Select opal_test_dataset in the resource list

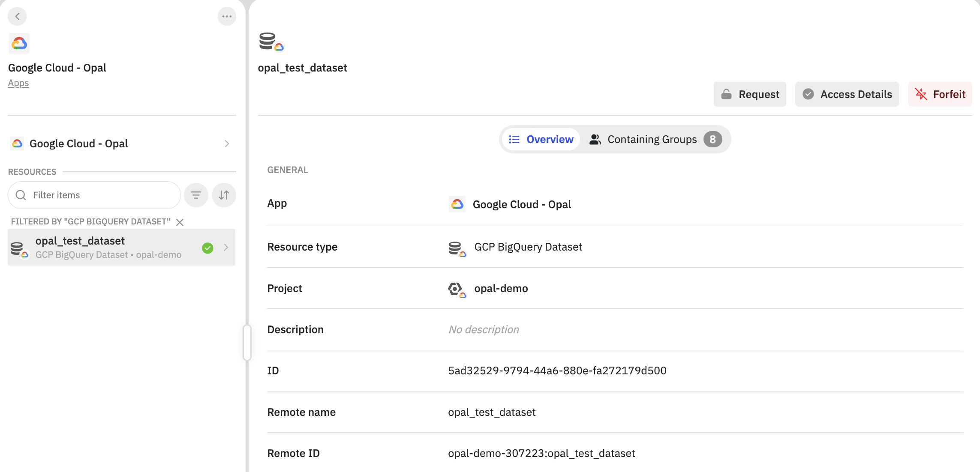[x=121, y=247]
